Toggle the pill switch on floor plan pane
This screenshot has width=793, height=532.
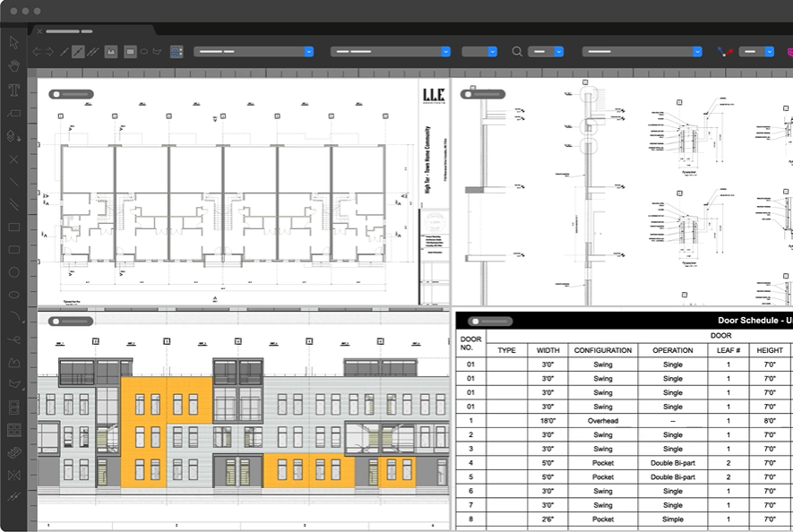coord(71,94)
